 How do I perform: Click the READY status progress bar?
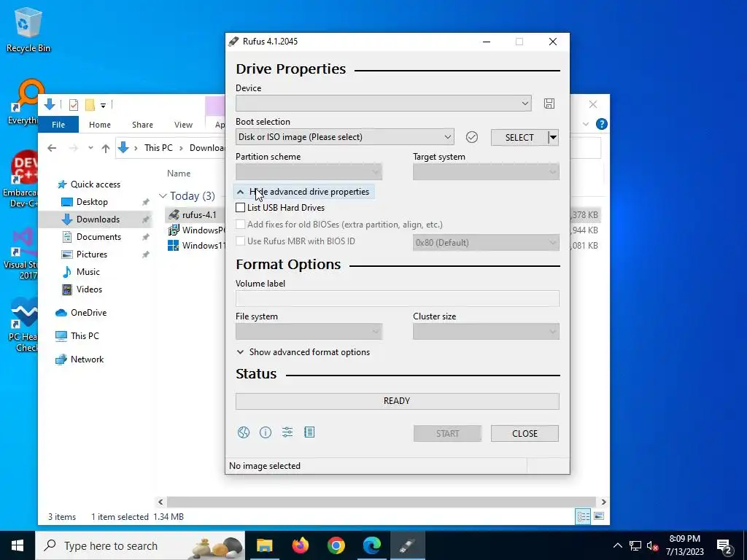(x=398, y=401)
